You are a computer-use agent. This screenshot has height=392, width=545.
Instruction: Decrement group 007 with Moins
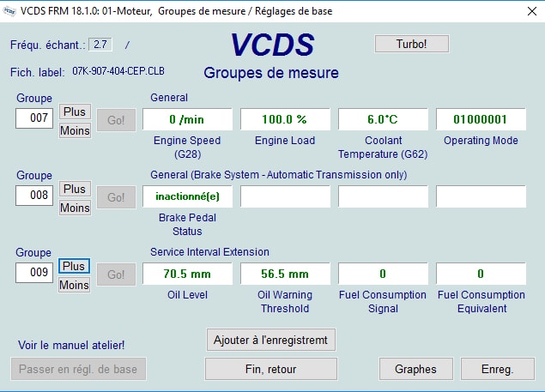75,130
